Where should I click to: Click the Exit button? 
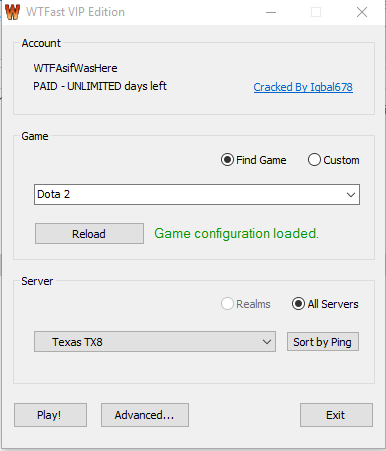point(336,415)
